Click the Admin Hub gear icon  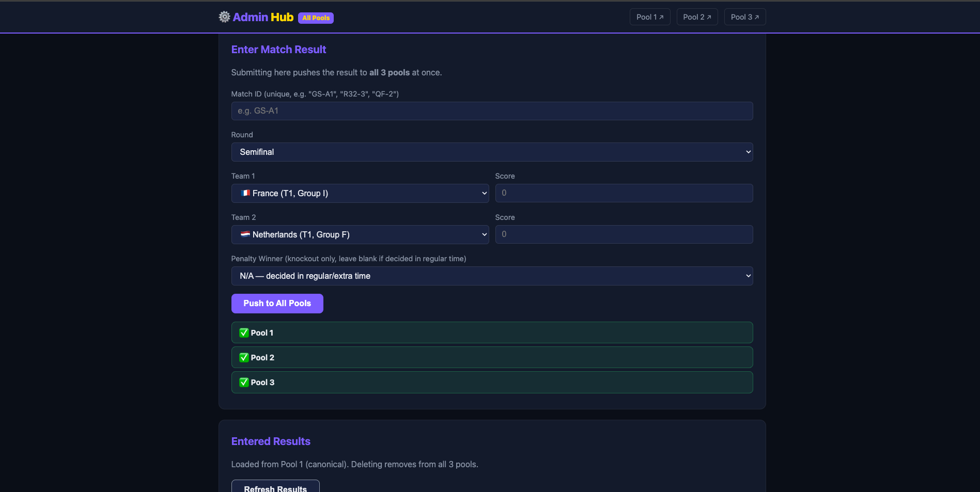click(x=224, y=17)
